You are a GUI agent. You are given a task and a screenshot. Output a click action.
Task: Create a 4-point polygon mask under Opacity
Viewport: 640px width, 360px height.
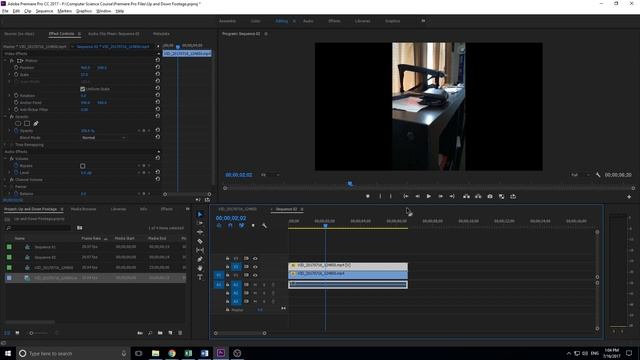pyautogui.click(x=27, y=123)
